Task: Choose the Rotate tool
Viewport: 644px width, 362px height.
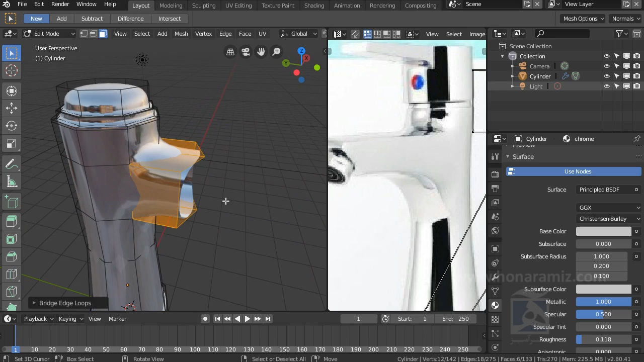Action: tap(11, 126)
